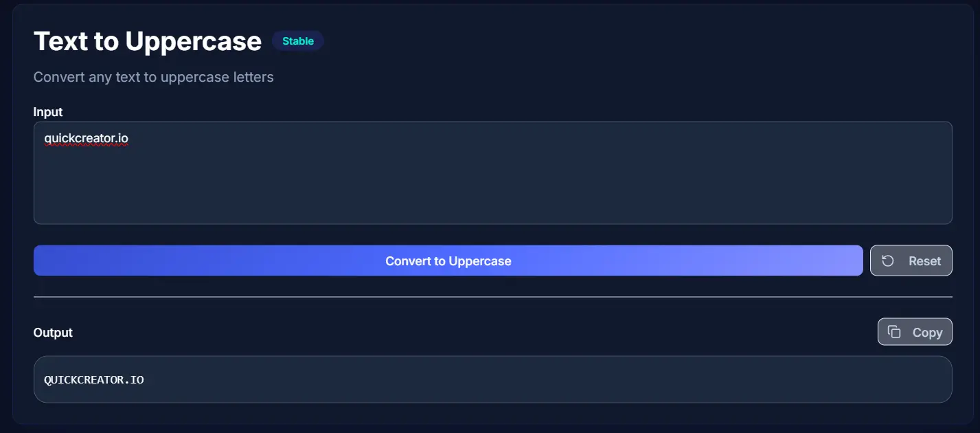Click the QUICKCREATOR.IO output text
Screen dimensions: 980x433
pos(94,379)
